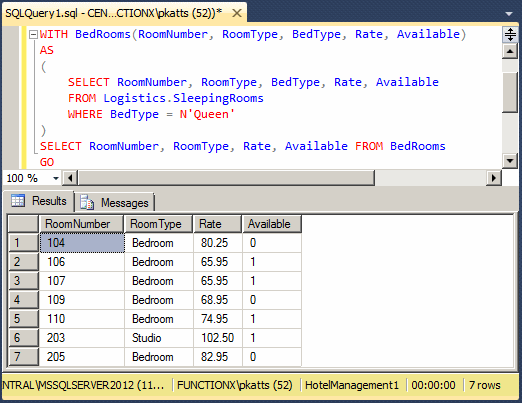Click the vertical scrollbar down arrow
The image size is (522, 403).
coord(510,161)
